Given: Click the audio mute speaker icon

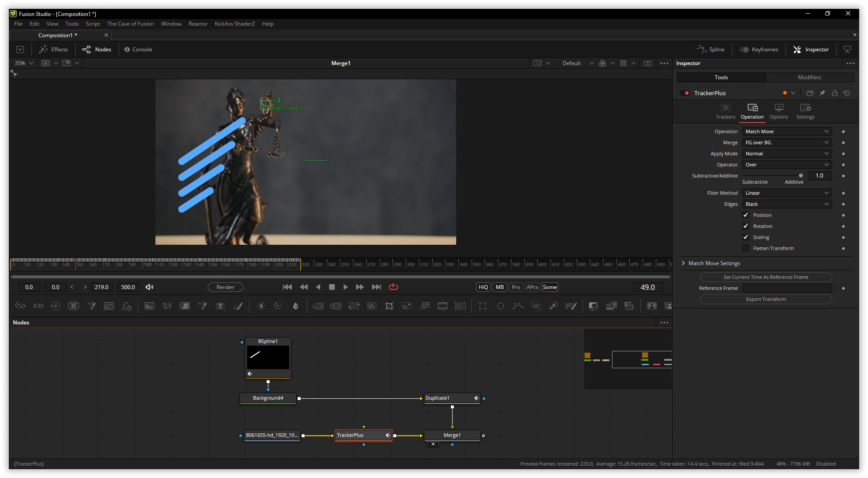Looking at the screenshot, I should tap(149, 287).
